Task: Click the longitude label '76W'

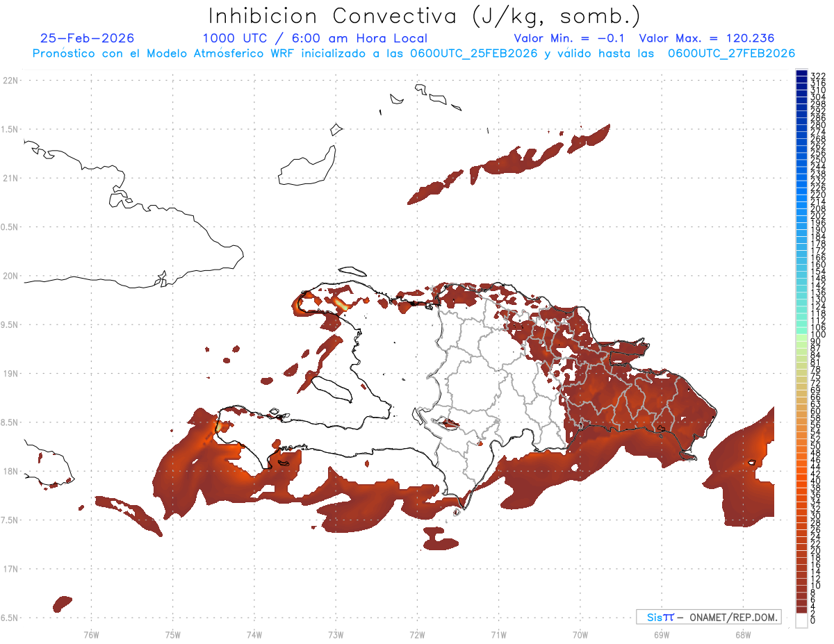Action: click(x=91, y=634)
